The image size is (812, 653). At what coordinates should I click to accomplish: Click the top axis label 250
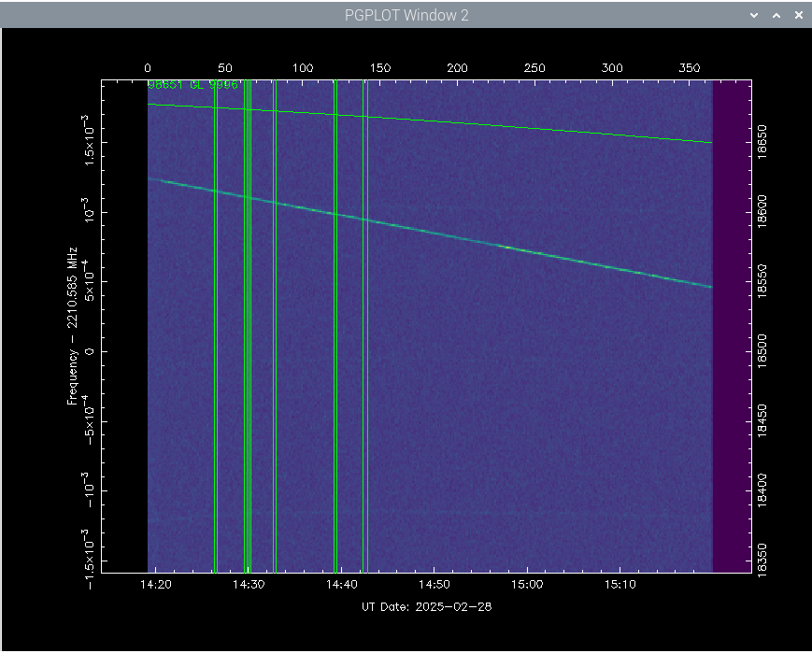pos(534,68)
